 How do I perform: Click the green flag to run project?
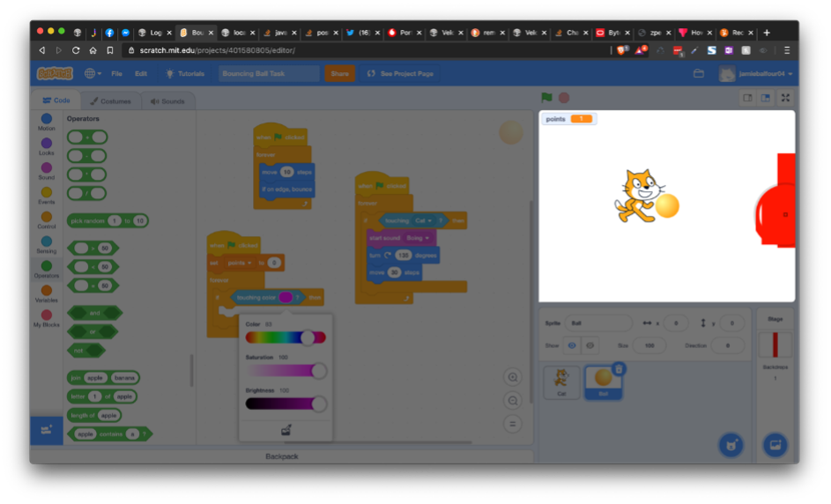546,98
